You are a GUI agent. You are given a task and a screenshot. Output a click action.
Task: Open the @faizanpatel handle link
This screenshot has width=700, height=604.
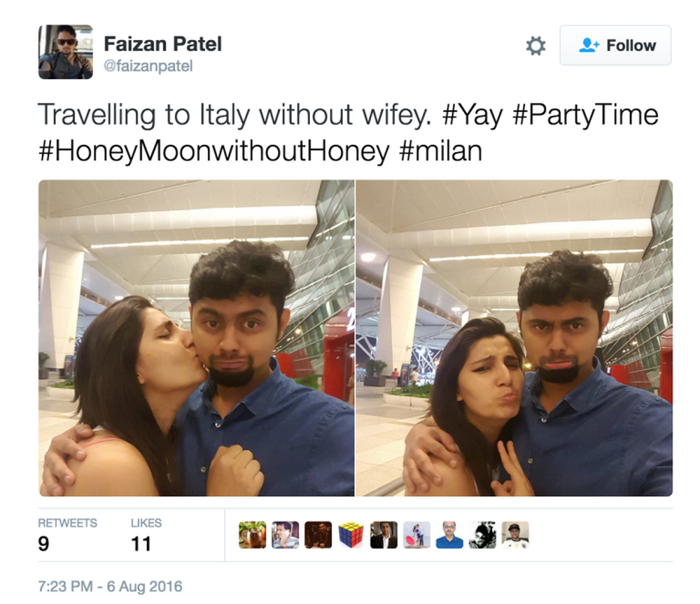tap(148, 66)
